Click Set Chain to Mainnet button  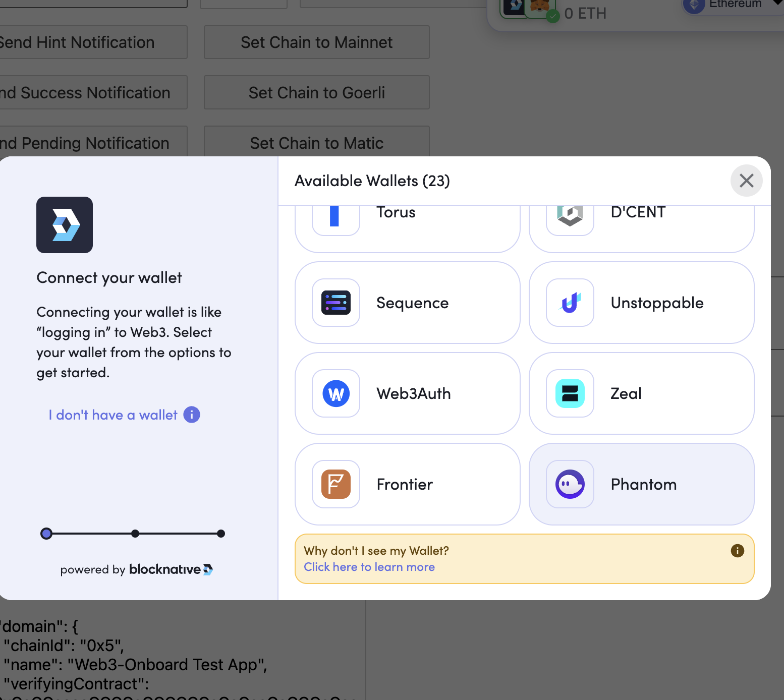click(317, 42)
